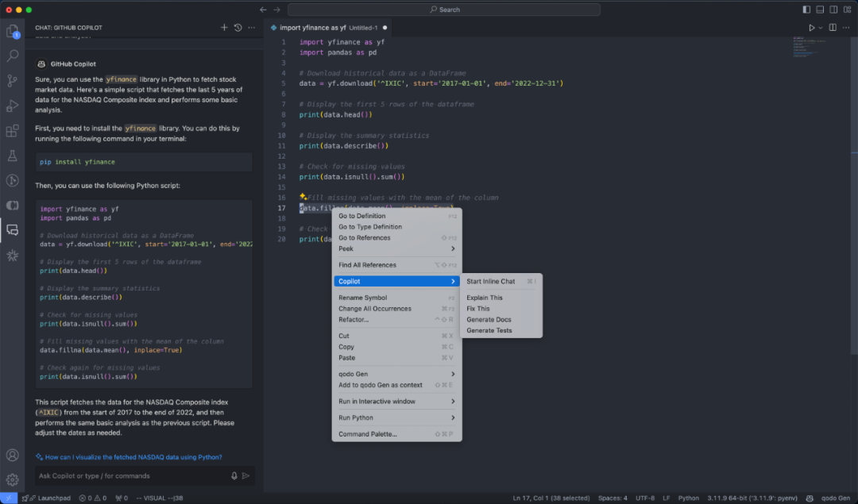Viewport: 858px width, 504px height.
Task: Click the Untitled-1 editor tab
Action: (329, 27)
